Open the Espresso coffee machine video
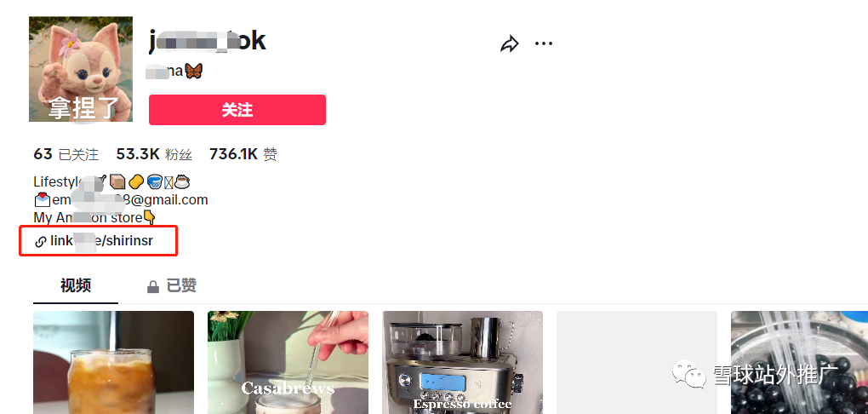868x414 pixels. click(462, 362)
